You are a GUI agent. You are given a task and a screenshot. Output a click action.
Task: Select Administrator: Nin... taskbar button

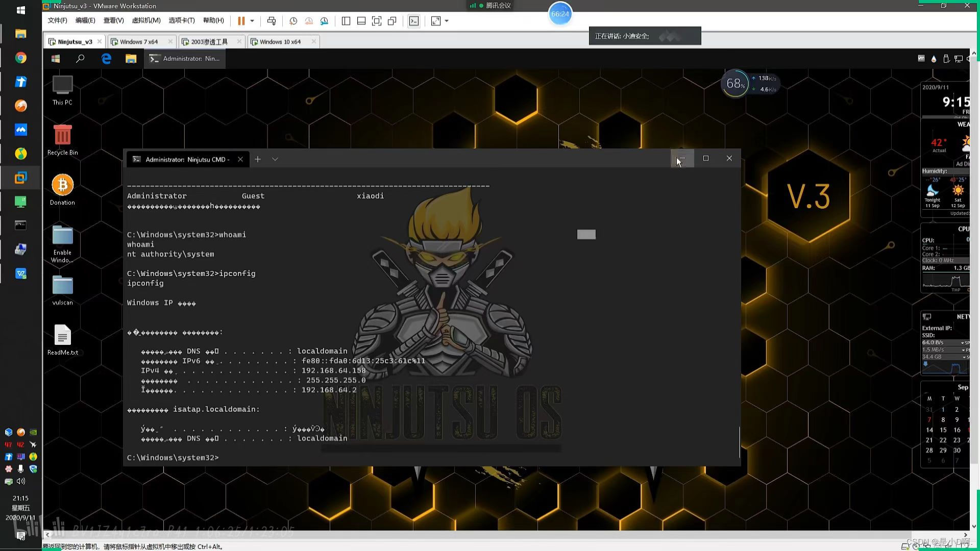point(185,59)
